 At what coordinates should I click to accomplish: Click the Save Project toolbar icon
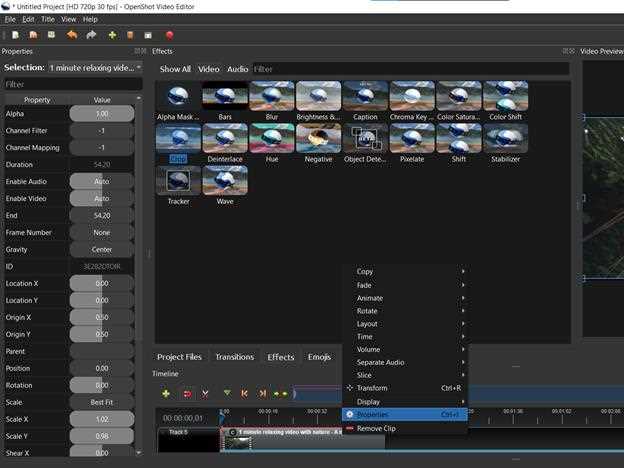[51, 35]
